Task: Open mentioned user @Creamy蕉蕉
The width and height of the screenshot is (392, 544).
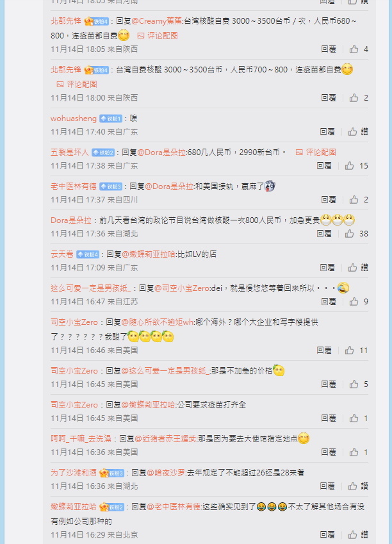Action: pos(157,21)
